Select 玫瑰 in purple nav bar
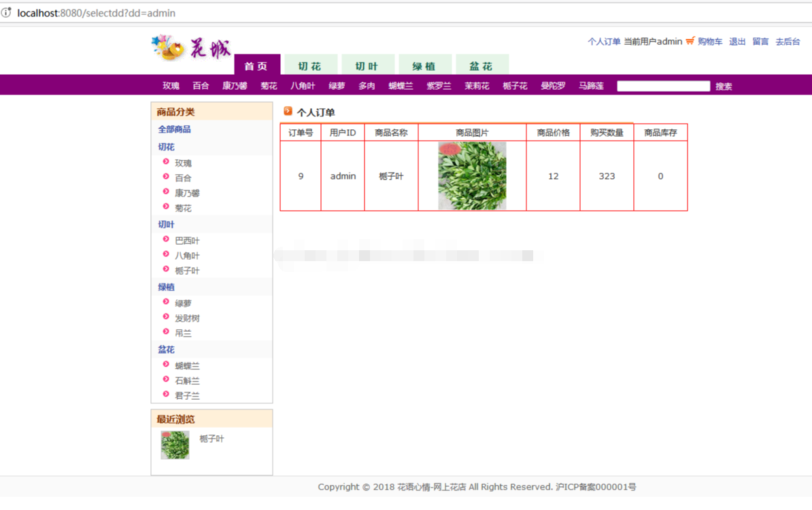812x510 pixels. (171, 86)
